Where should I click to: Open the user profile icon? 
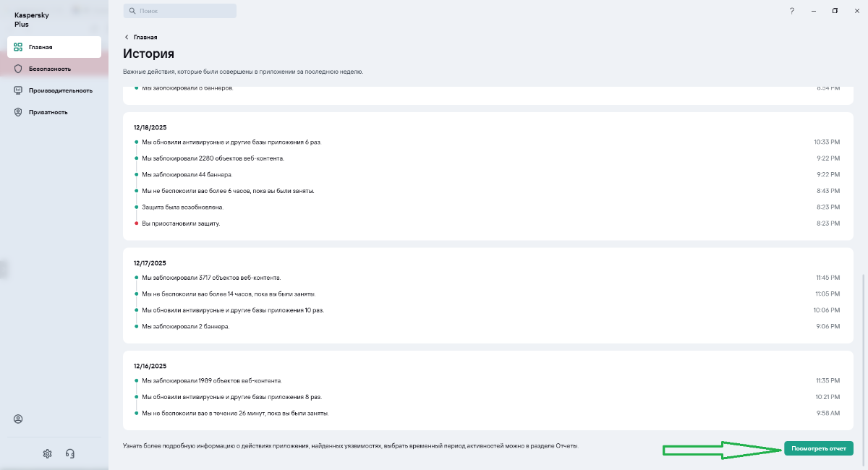coord(18,419)
